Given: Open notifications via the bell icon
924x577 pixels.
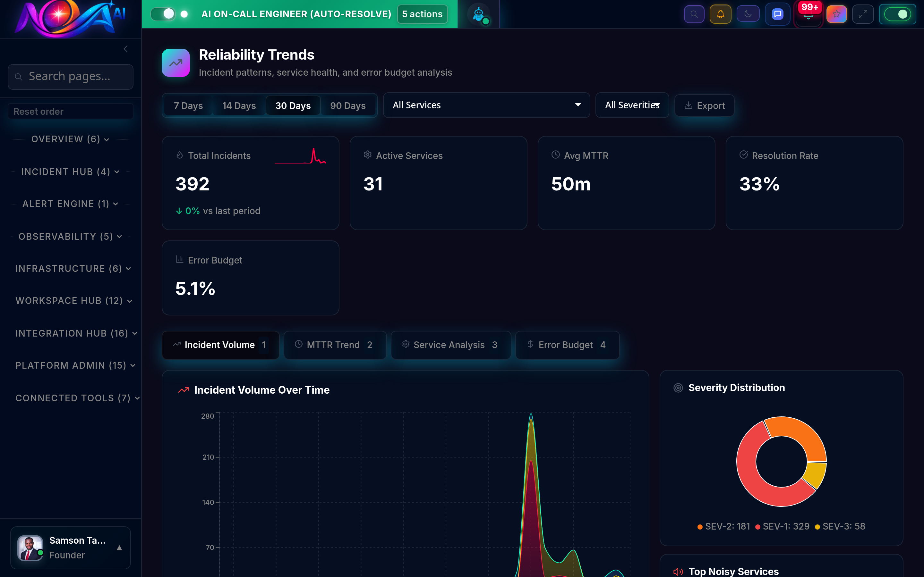Looking at the screenshot, I should 721,14.
